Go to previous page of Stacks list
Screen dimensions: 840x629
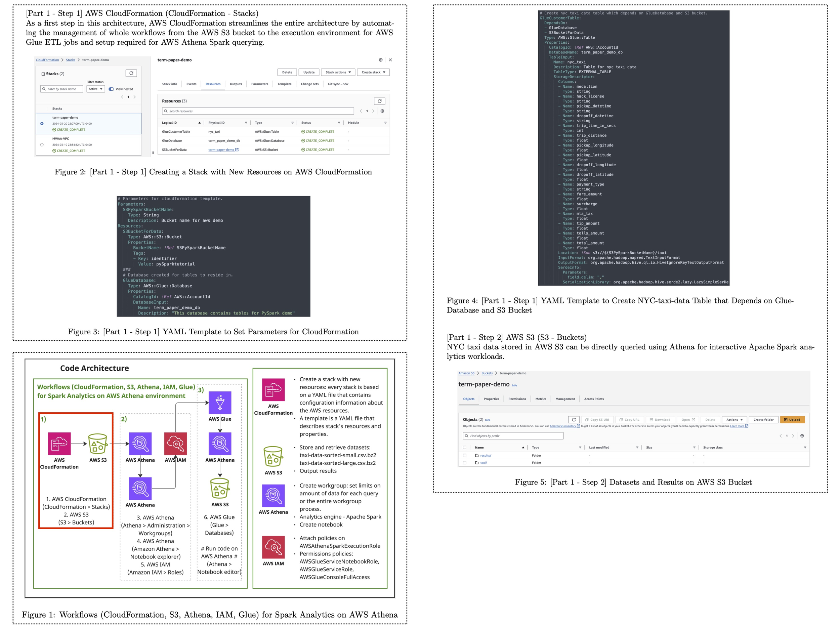(122, 97)
